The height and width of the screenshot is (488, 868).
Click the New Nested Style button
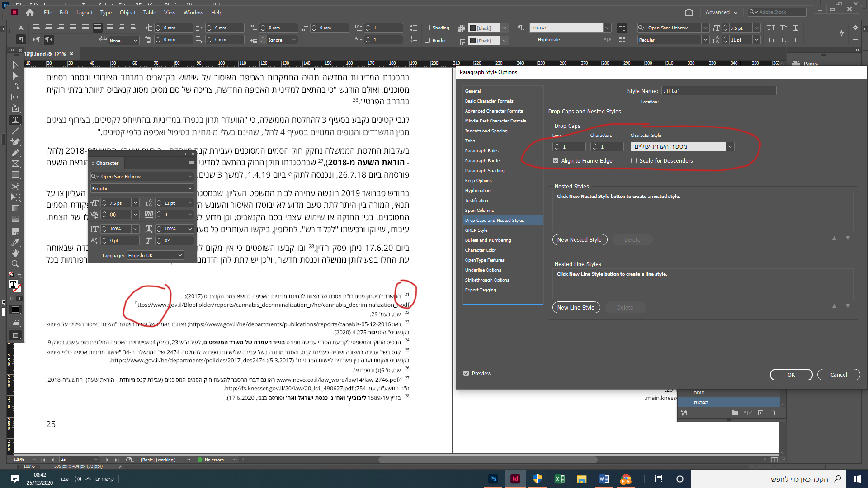(579, 239)
